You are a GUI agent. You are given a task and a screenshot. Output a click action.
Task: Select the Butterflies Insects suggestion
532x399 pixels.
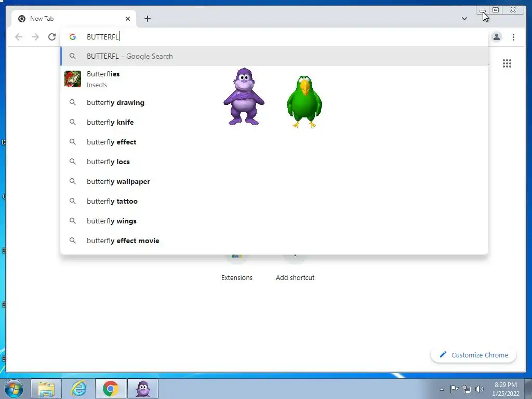pyautogui.click(x=274, y=79)
